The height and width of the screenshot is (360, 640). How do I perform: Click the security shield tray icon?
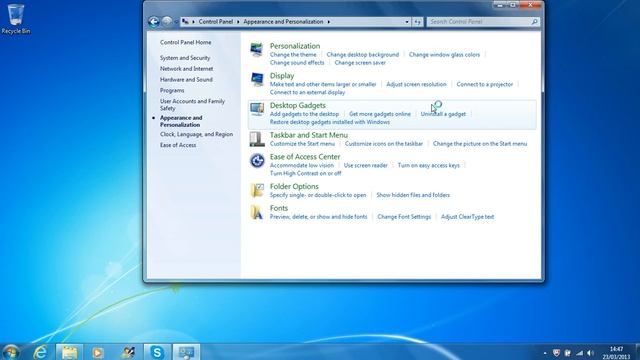coord(556,353)
